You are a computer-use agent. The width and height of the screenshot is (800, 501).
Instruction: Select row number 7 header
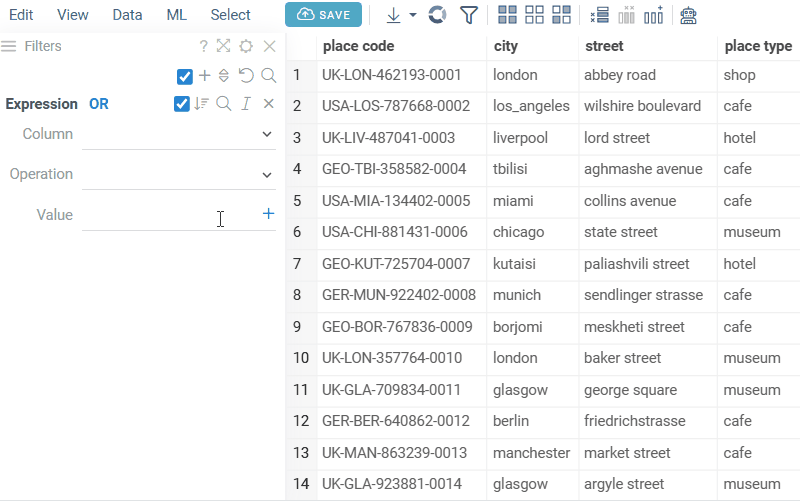pos(301,264)
